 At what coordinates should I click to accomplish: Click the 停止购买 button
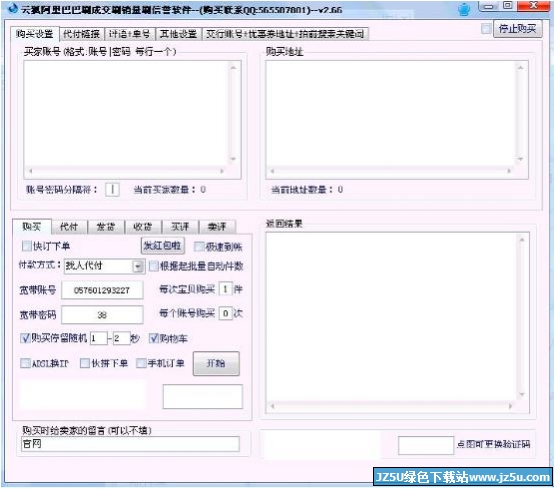tap(517, 29)
